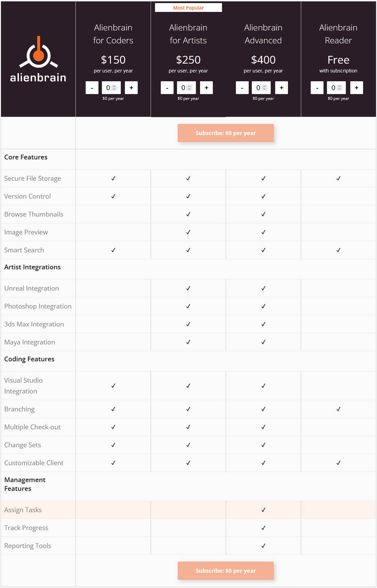
Task: Click the minus button under Alienbrain Advanced
Action: coord(242,87)
